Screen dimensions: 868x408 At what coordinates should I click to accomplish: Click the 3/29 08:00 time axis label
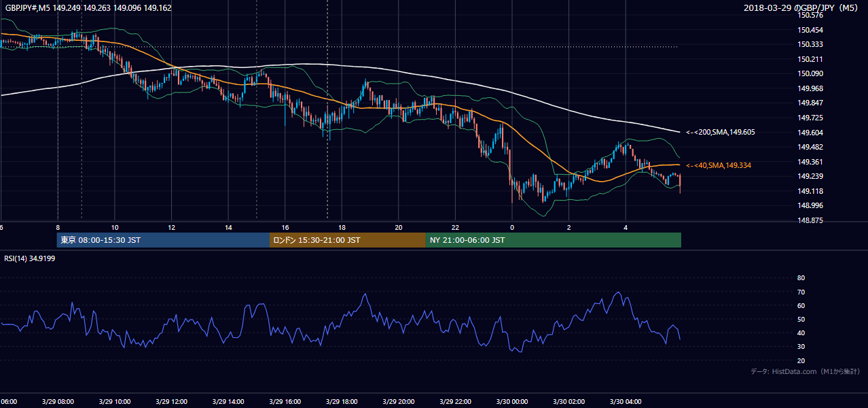57,401
